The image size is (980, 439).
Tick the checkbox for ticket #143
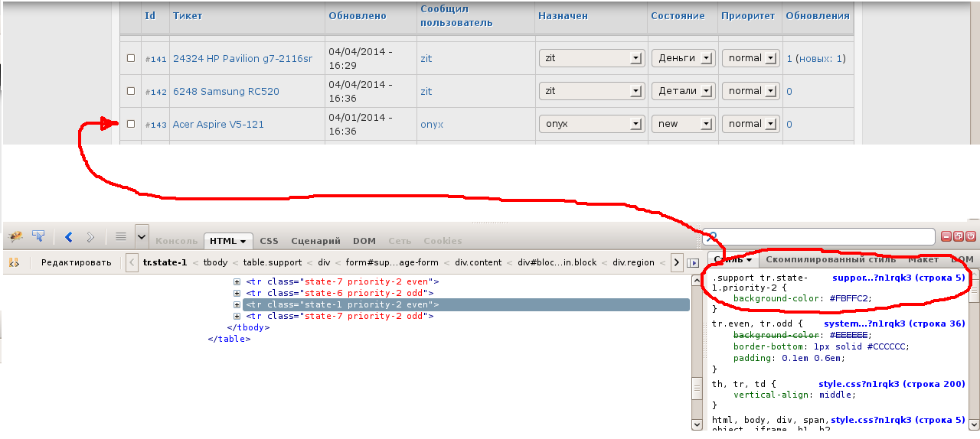pyautogui.click(x=131, y=124)
